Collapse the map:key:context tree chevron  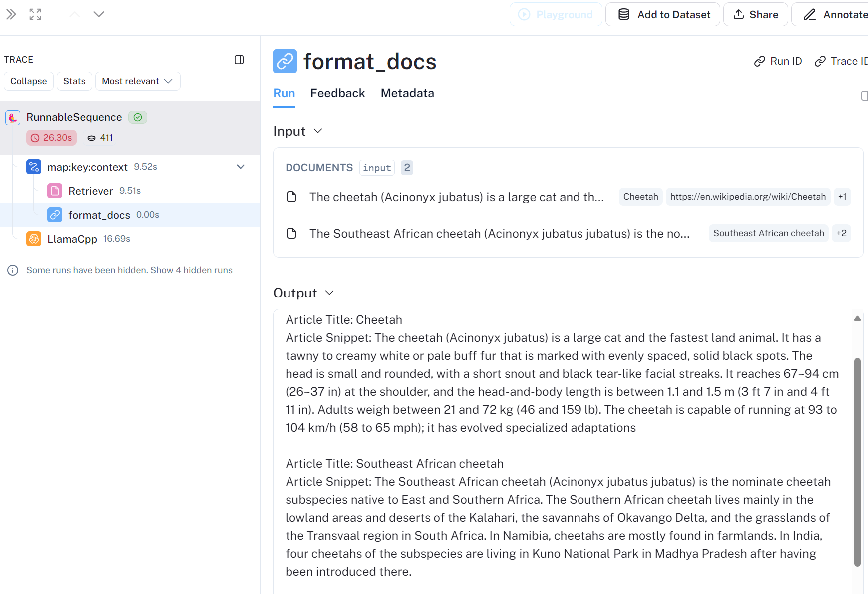[241, 167]
